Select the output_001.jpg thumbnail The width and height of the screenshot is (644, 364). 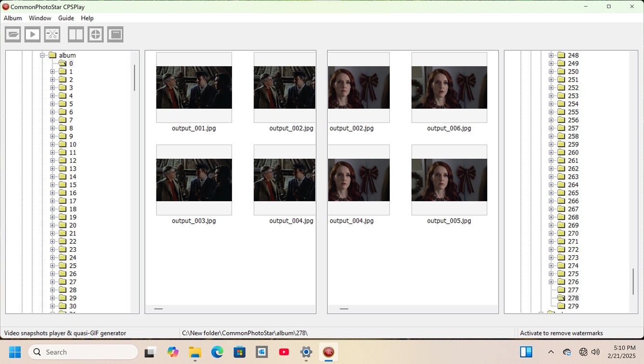194,88
